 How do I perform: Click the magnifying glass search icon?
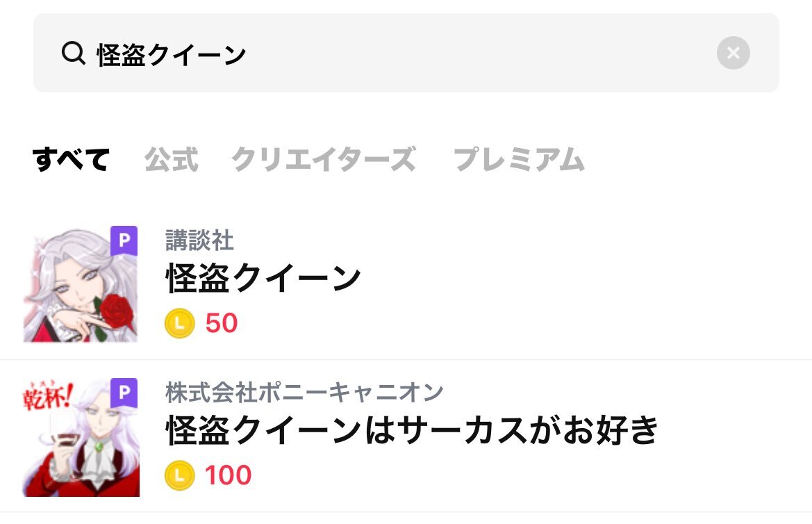[x=74, y=53]
